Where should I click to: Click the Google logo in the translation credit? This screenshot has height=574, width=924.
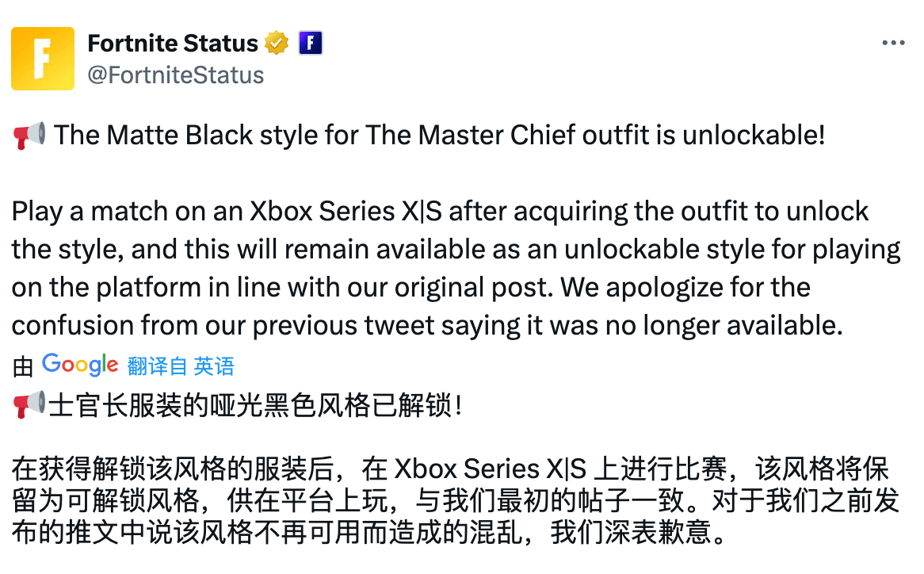80,365
